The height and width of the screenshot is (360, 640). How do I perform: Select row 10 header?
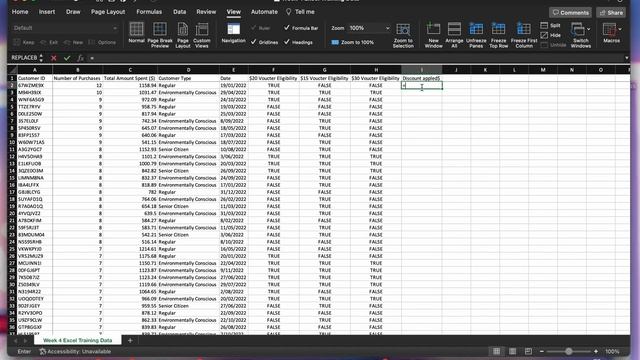12,142
